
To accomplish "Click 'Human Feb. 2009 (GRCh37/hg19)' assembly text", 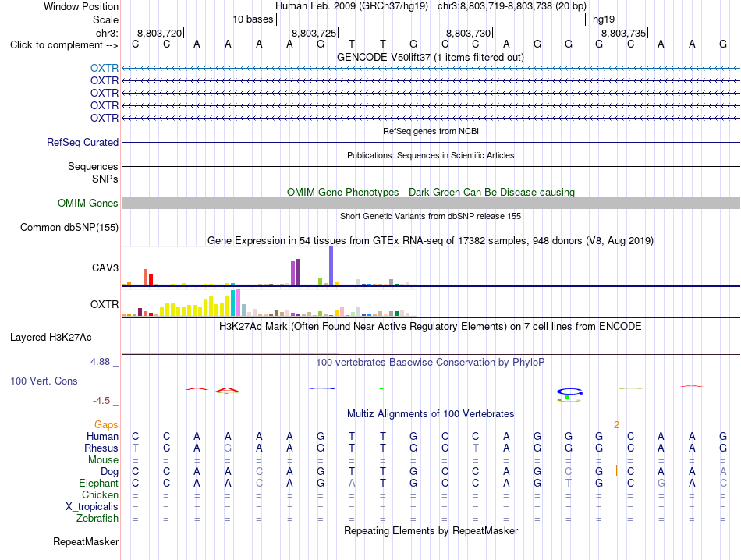I will pos(352,6).
